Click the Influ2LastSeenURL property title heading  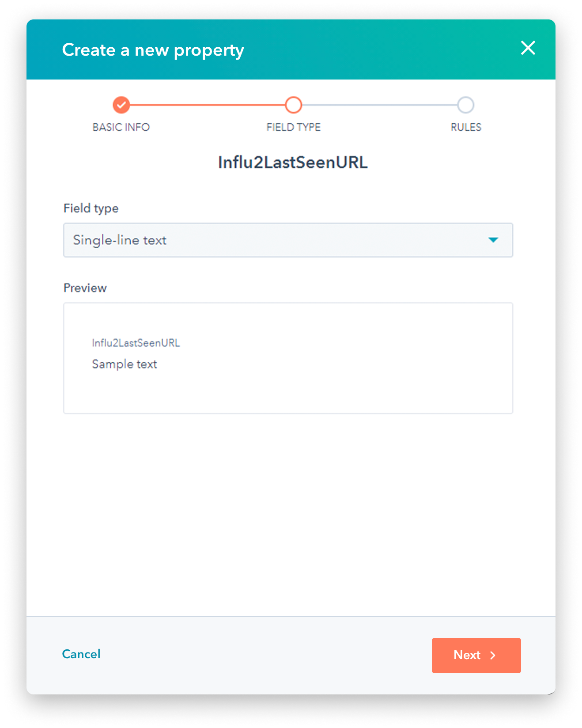click(x=293, y=163)
